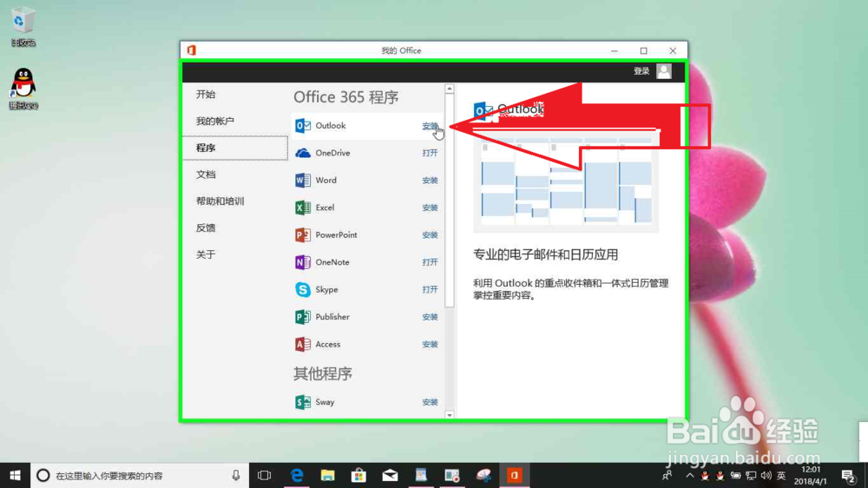
Task: Click 打开 link for OneDrive
Action: (x=430, y=153)
